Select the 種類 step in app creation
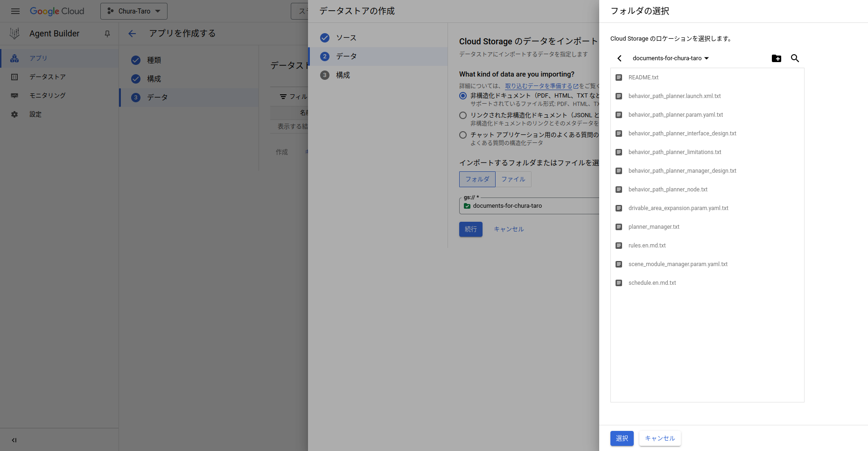 pos(189,60)
